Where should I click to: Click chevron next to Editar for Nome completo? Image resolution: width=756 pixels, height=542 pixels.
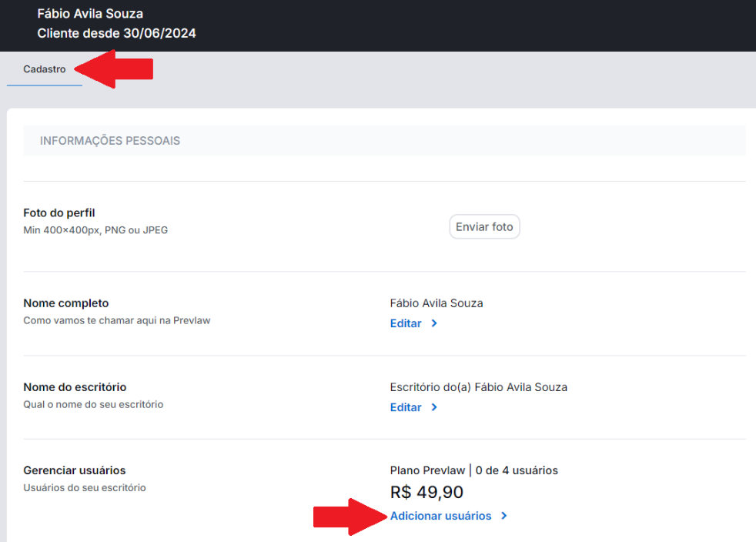[x=434, y=323]
